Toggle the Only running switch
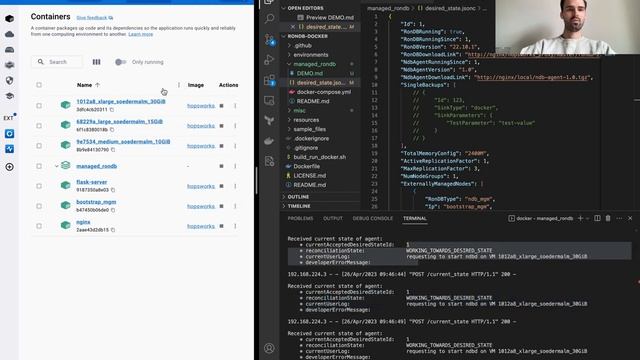This screenshot has height=360, width=640. pos(120,62)
